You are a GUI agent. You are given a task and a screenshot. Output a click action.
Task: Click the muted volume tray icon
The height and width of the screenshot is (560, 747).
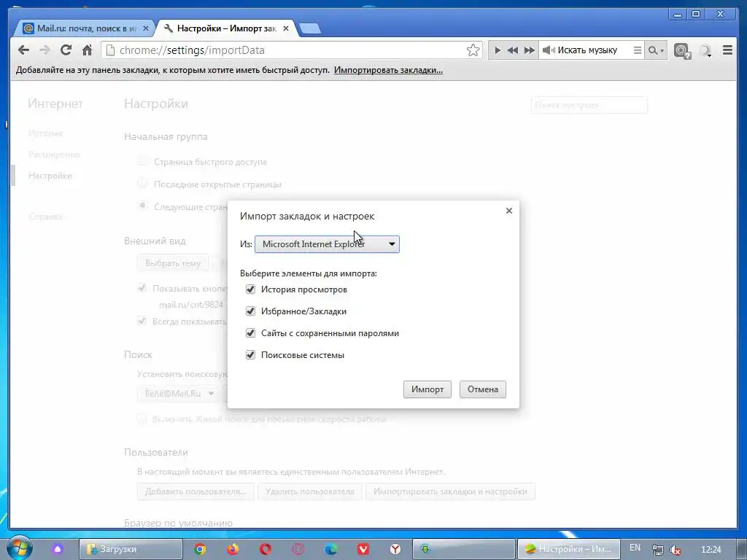[675, 550]
